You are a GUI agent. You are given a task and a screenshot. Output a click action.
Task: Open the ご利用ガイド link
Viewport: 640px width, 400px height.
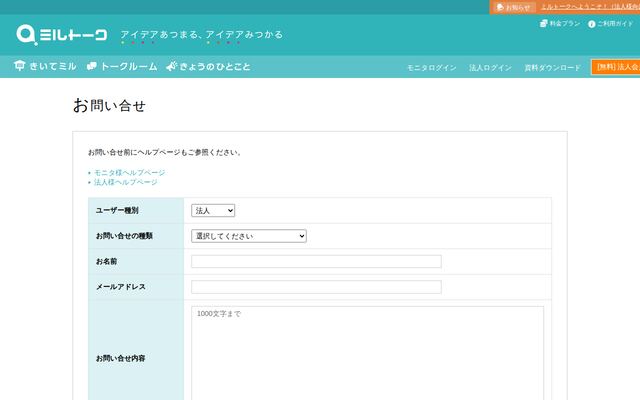[x=611, y=24]
